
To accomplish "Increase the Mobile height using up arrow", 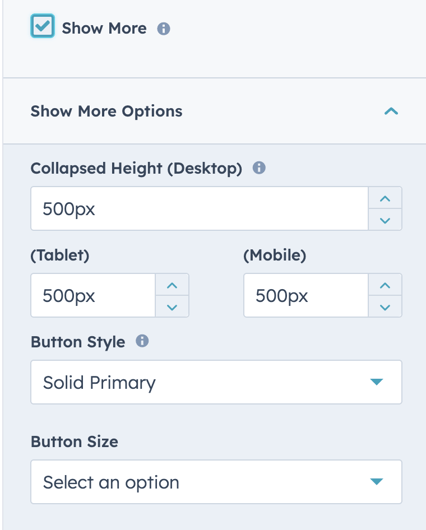I will coord(385,285).
